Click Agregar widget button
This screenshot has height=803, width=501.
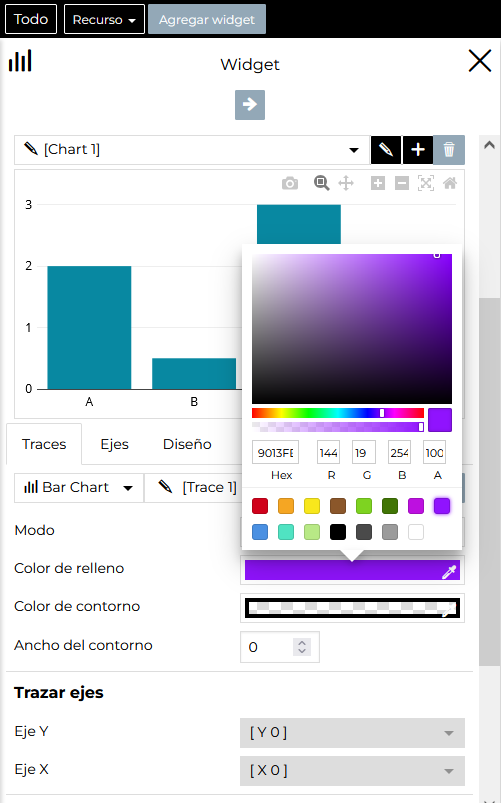click(x=207, y=19)
